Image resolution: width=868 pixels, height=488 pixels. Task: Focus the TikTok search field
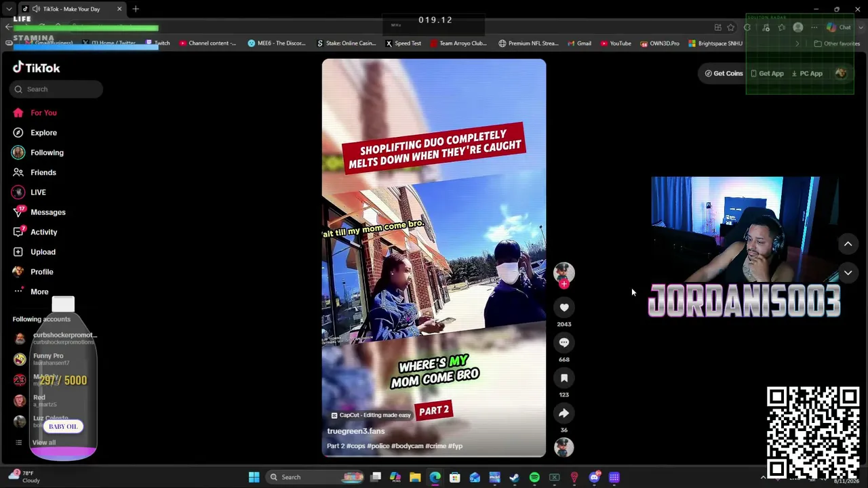56,89
